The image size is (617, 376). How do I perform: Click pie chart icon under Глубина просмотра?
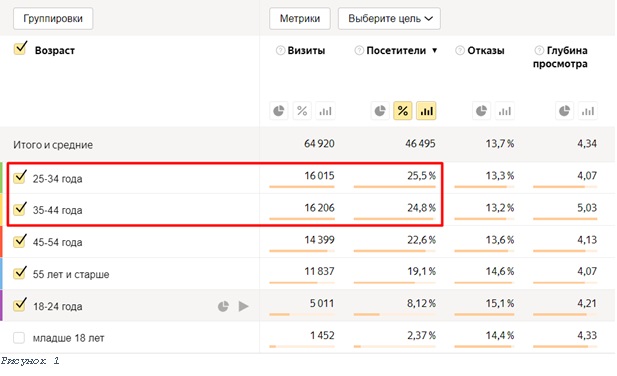click(564, 111)
